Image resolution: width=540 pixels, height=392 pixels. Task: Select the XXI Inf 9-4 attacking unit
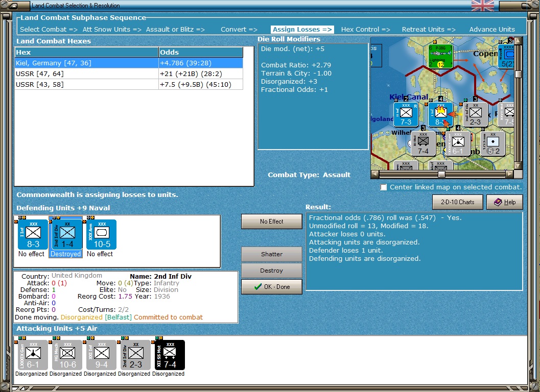(x=102, y=355)
